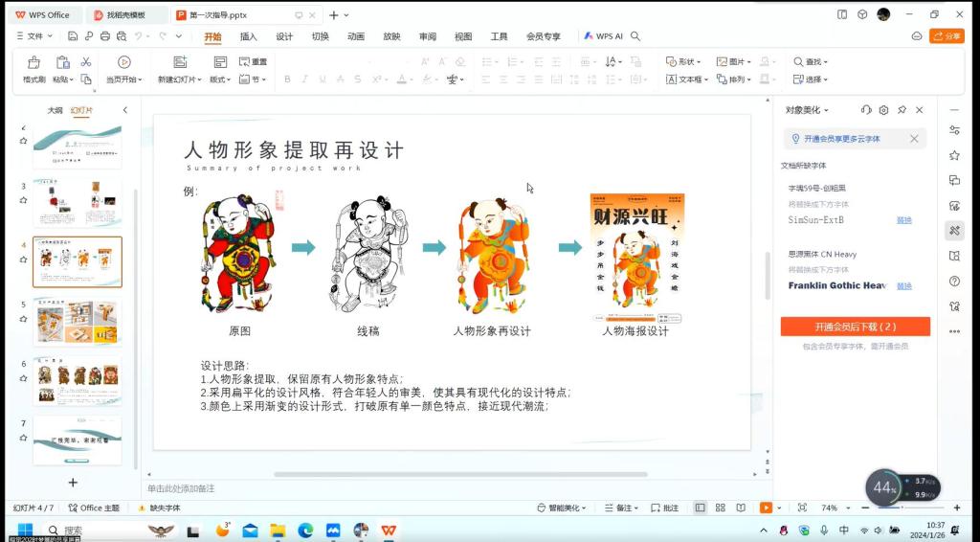Open the Transitions (切换) ribbon tab
Screen dimensions: 980x542
[x=320, y=36]
